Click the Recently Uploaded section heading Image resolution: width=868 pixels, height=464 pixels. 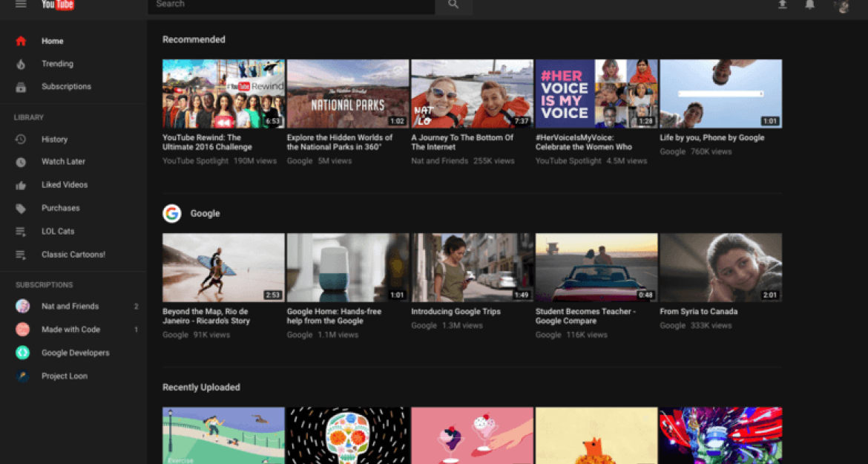(202, 388)
